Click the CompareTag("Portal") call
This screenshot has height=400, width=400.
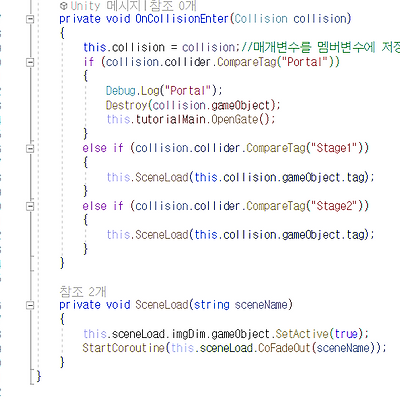(278, 62)
